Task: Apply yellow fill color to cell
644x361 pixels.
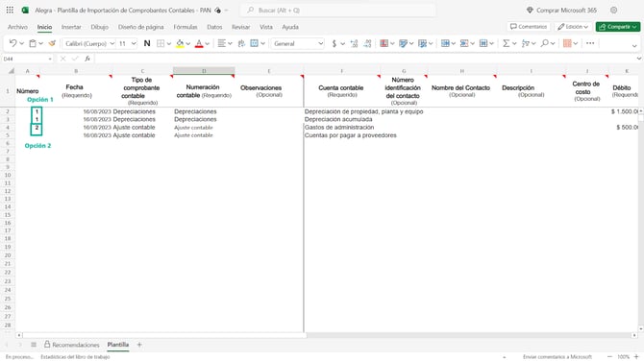Action: (180, 43)
